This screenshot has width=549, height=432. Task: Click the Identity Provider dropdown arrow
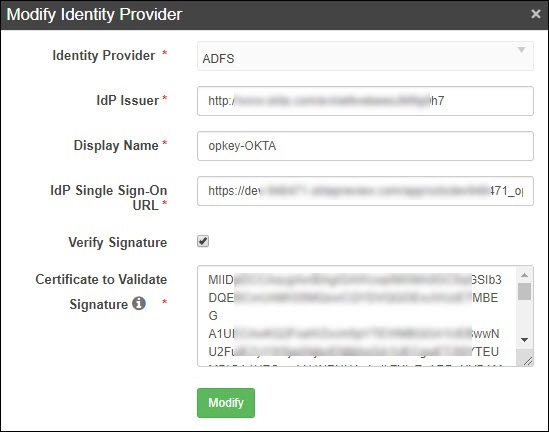[521, 50]
